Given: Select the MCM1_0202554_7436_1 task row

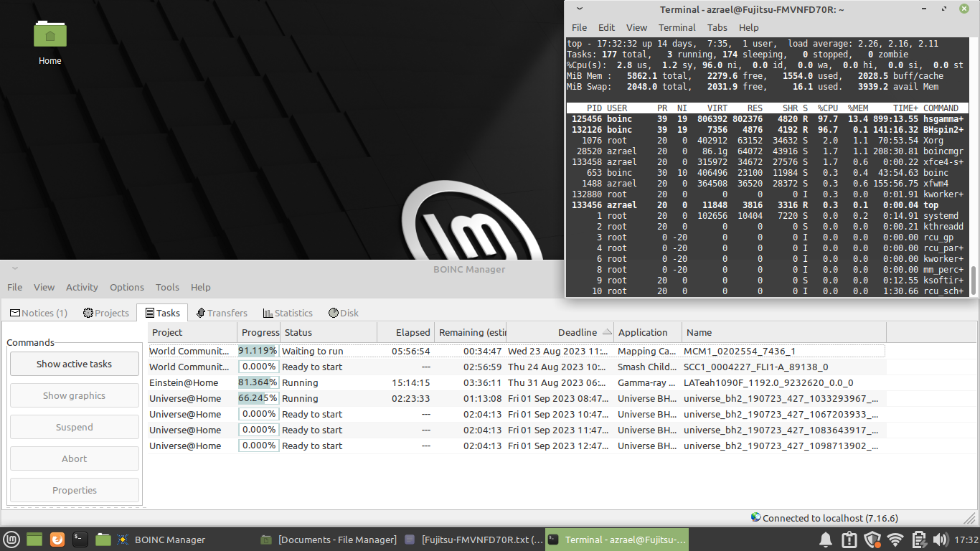Looking at the screenshot, I should coord(517,351).
